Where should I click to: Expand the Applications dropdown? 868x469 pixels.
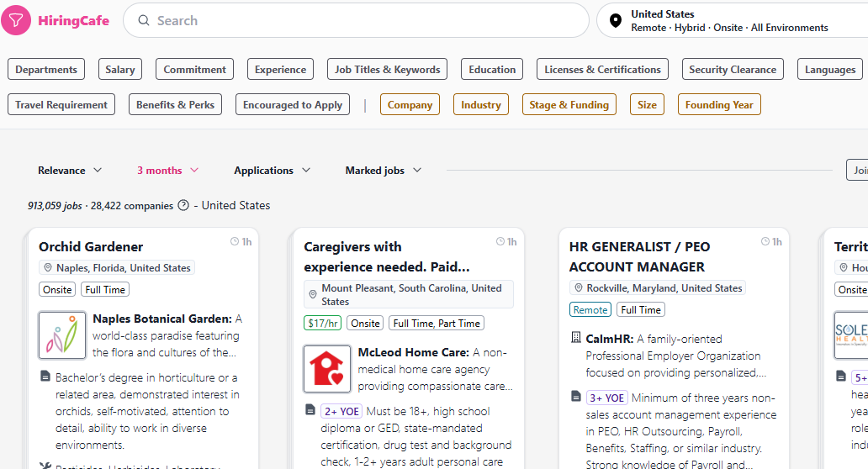[x=272, y=171]
